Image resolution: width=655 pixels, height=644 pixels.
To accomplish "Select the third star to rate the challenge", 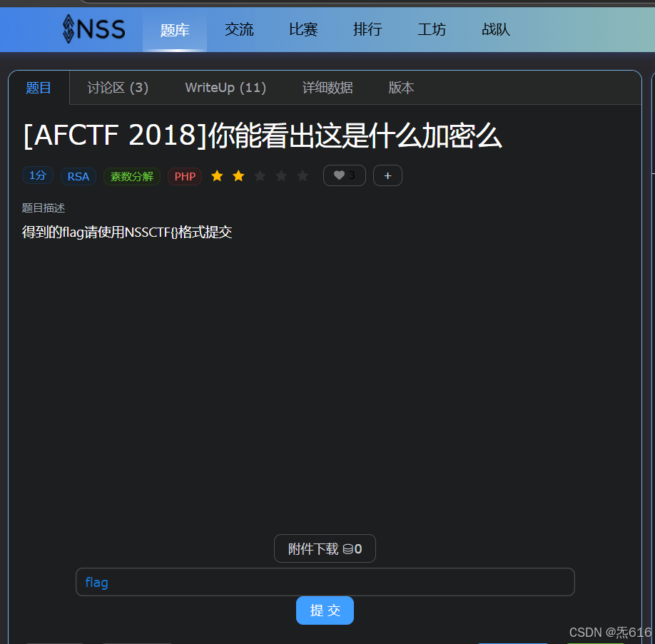I will click(x=260, y=175).
